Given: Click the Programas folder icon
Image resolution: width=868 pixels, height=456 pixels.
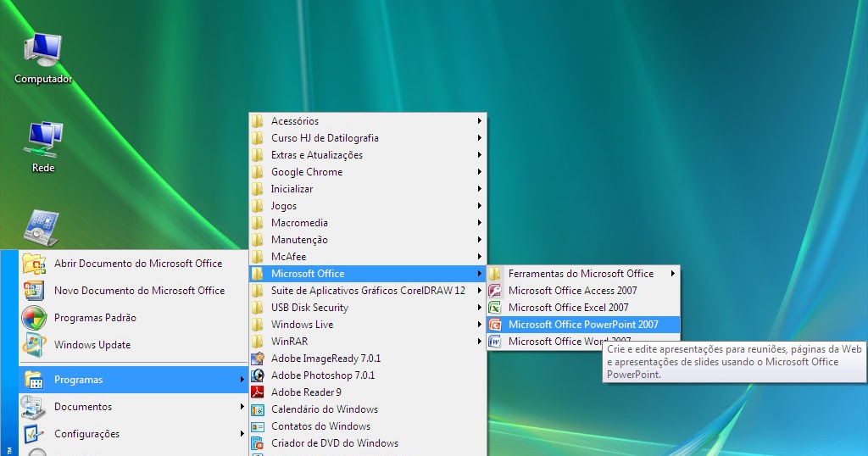Looking at the screenshot, I should pyautogui.click(x=34, y=380).
